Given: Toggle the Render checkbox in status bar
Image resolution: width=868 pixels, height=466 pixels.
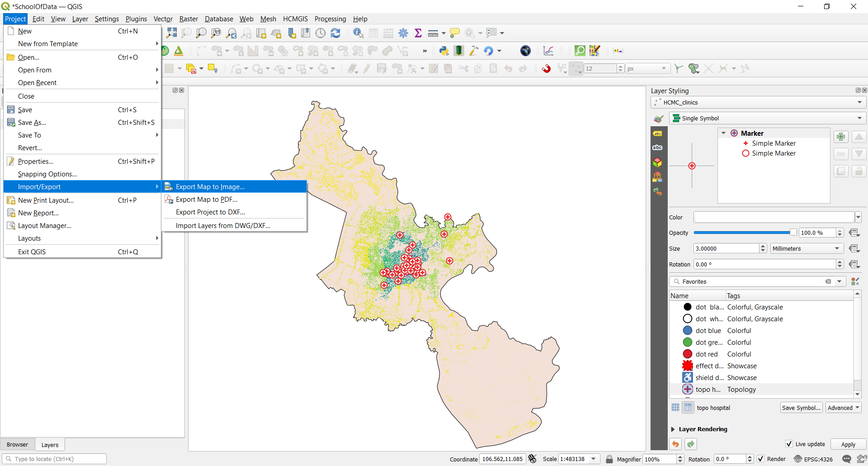Looking at the screenshot, I should [x=761, y=459].
